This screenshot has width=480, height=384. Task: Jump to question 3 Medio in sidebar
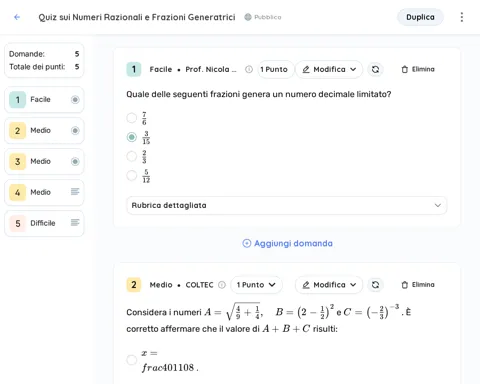[44, 161]
